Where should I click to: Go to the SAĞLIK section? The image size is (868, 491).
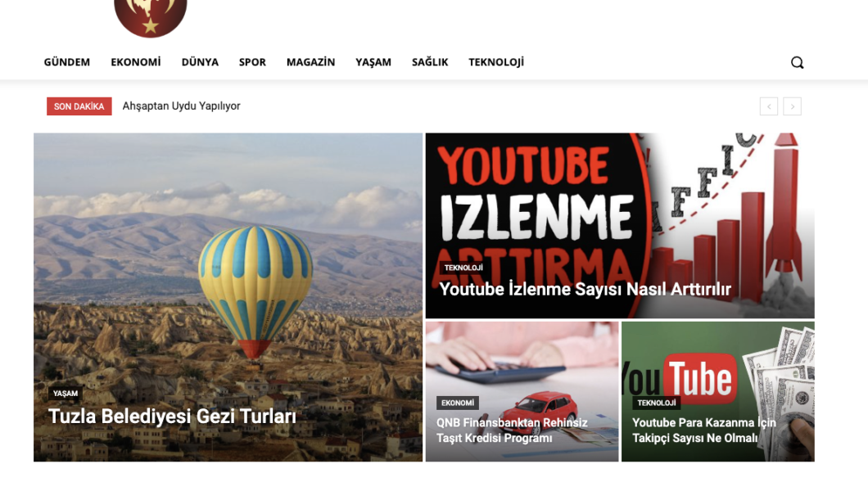pos(430,62)
